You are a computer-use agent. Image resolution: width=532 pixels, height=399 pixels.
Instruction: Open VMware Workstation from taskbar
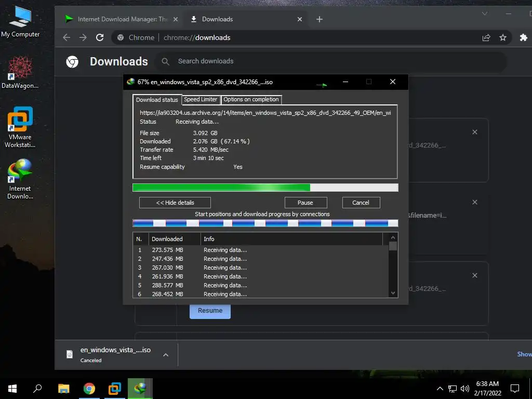click(x=115, y=389)
